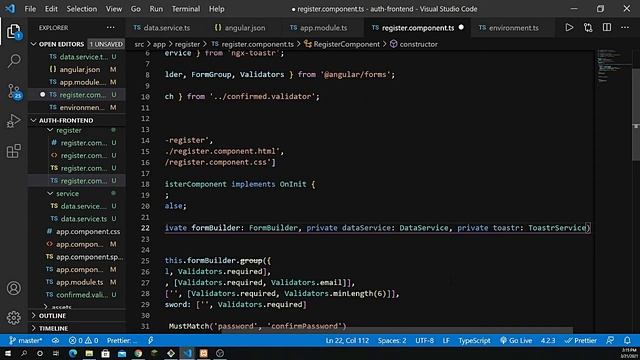Screen dimensions: 640x360
Task: Click Prettier checkmark status item on right
Action: tap(580, 340)
